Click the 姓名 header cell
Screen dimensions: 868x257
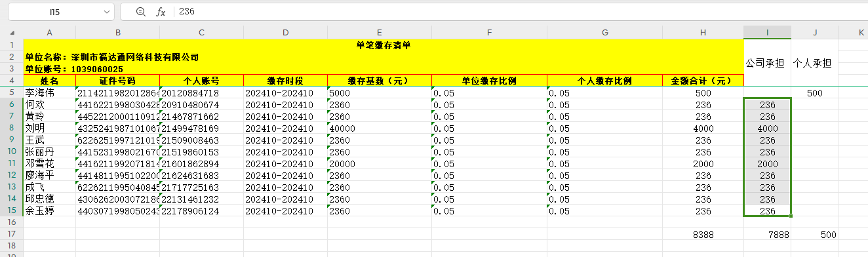click(50, 81)
